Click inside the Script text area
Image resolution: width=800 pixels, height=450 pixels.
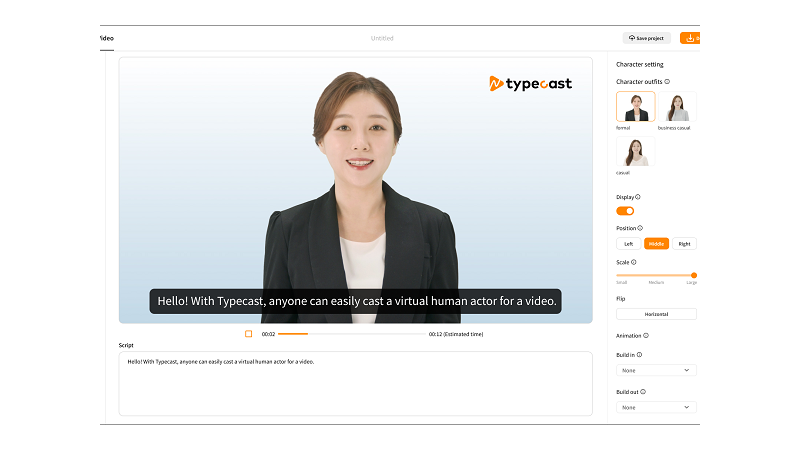pyautogui.click(x=356, y=384)
